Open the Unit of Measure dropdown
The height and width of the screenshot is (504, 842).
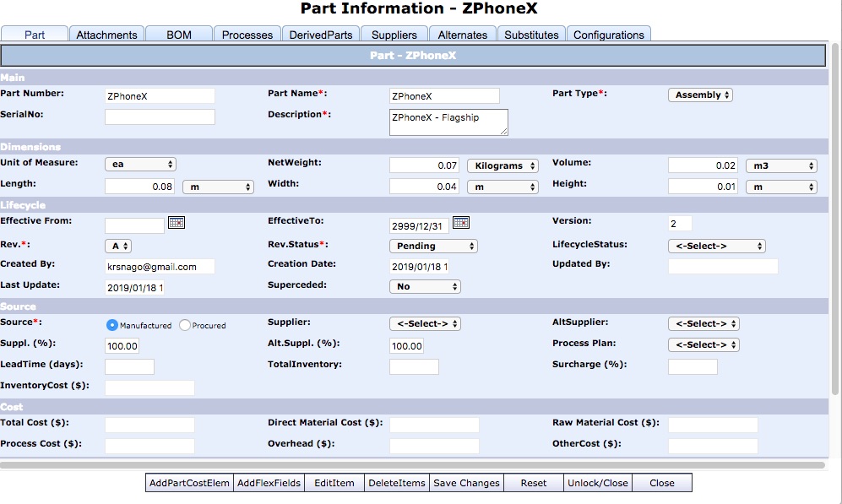(140, 162)
